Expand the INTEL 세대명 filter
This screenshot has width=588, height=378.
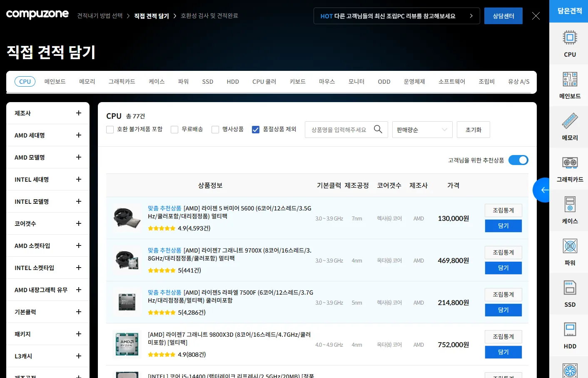pyautogui.click(x=47, y=179)
